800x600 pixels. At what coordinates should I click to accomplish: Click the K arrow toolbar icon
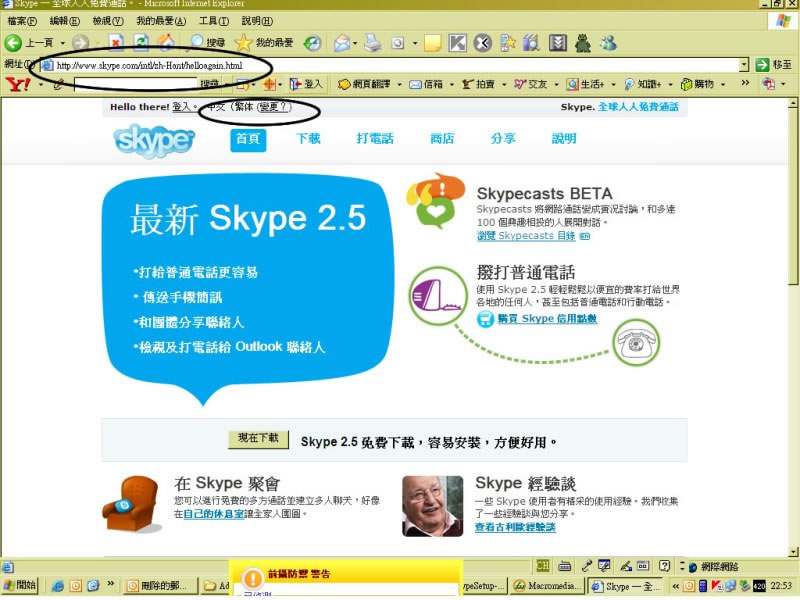[x=457, y=43]
